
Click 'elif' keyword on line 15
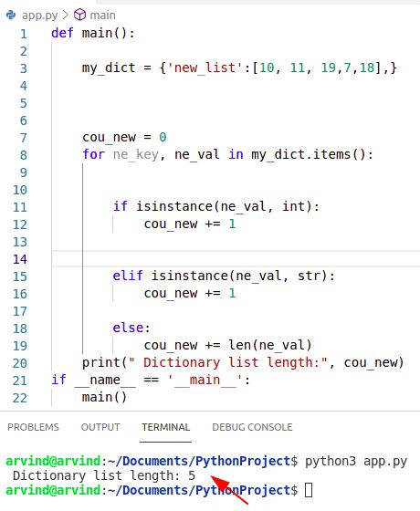click(128, 276)
